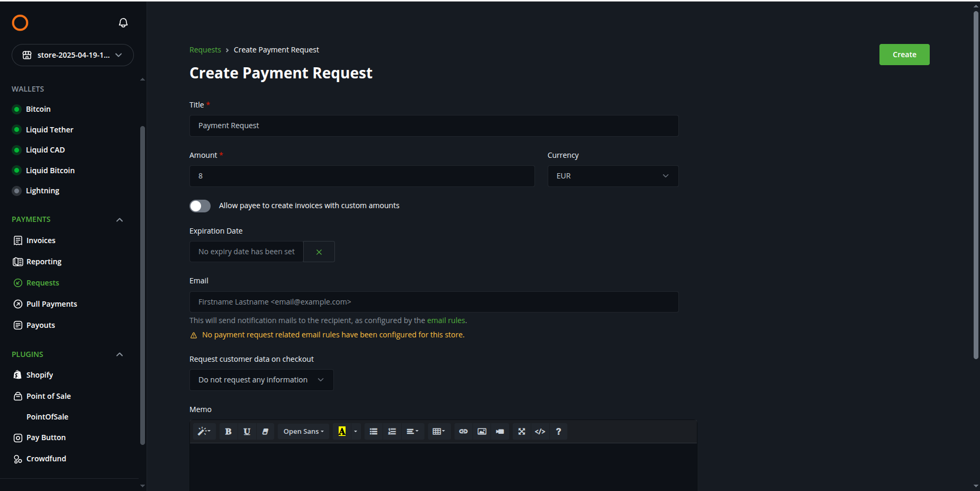Click the Crowdfund sidebar icon
This screenshot has height=491, width=980.
(18, 459)
